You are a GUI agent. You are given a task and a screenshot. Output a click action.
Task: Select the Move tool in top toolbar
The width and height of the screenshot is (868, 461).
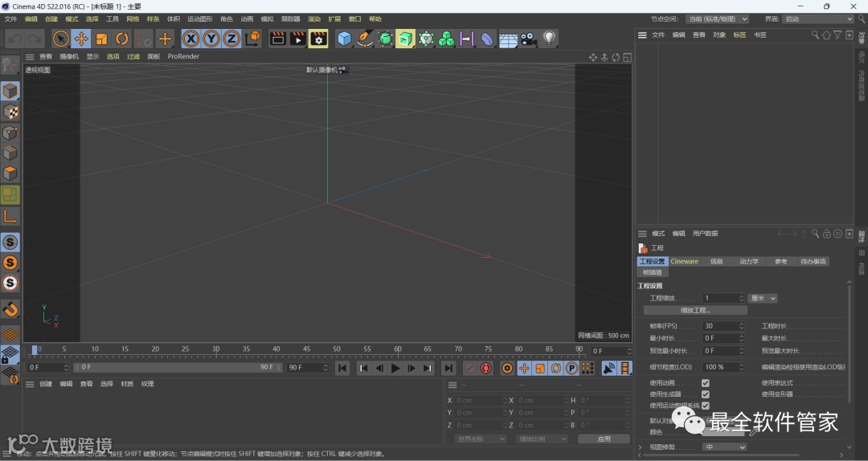[81, 39]
